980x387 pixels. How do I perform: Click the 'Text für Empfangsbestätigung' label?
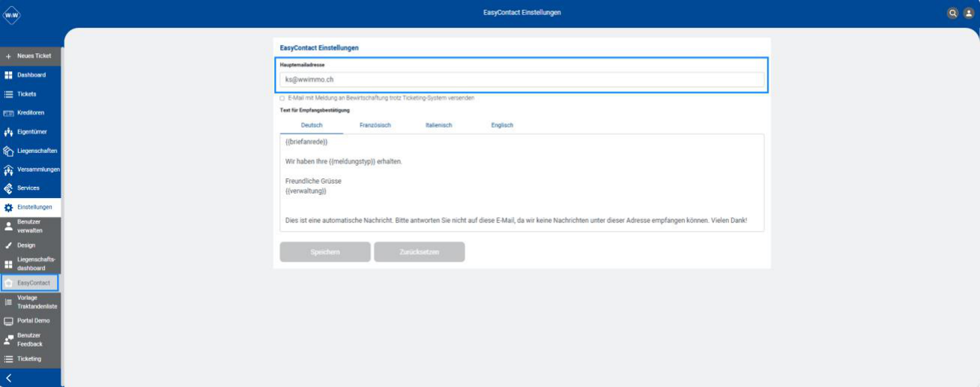click(x=315, y=110)
